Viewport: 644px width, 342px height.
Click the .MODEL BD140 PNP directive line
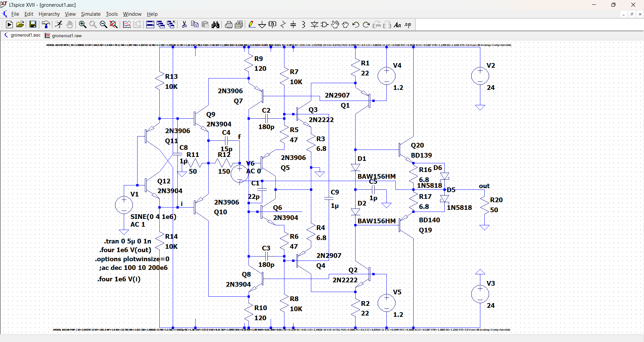tap(281, 330)
